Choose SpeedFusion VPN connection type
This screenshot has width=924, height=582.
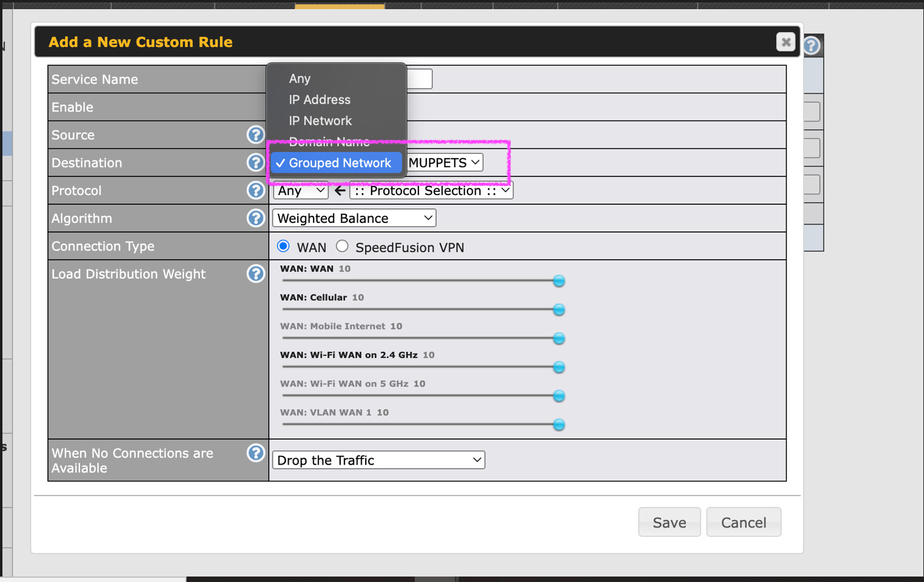[342, 246]
